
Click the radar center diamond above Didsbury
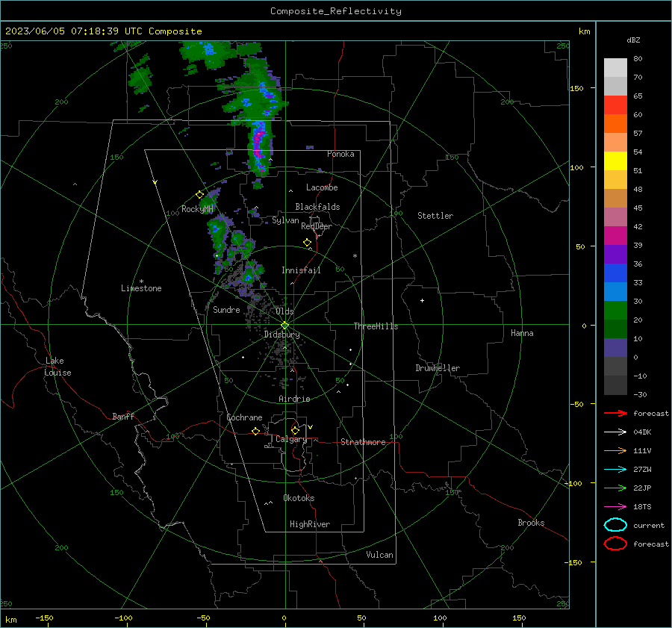click(x=284, y=326)
